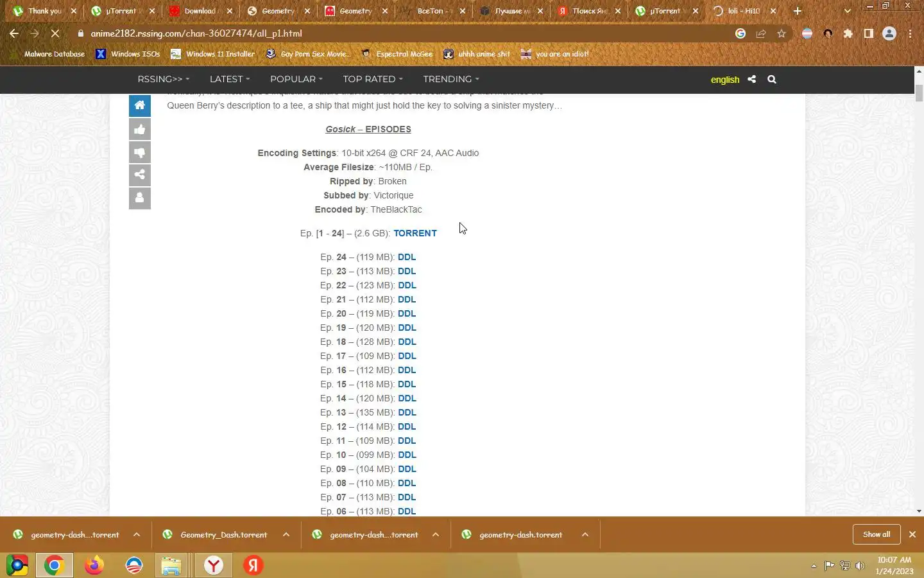Expand the LATEST dropdown menu
Screen dimensions: 924x578
230,79
